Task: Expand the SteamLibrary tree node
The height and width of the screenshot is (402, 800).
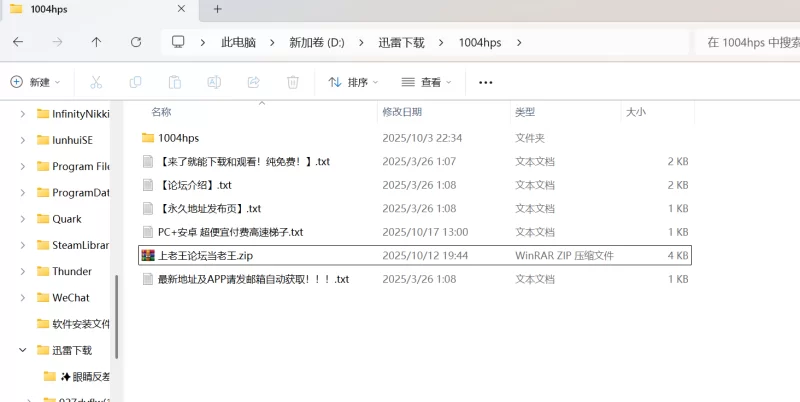Action: pos(22,245)
